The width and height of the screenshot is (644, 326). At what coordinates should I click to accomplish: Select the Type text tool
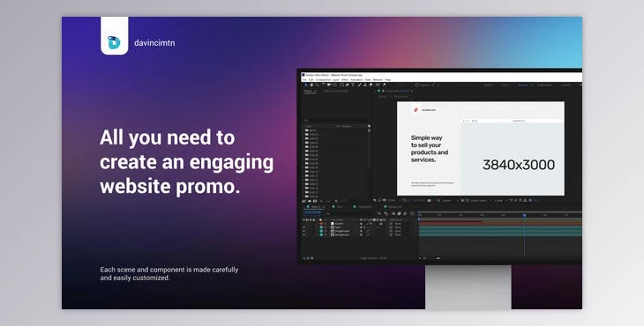pos(353,85)
